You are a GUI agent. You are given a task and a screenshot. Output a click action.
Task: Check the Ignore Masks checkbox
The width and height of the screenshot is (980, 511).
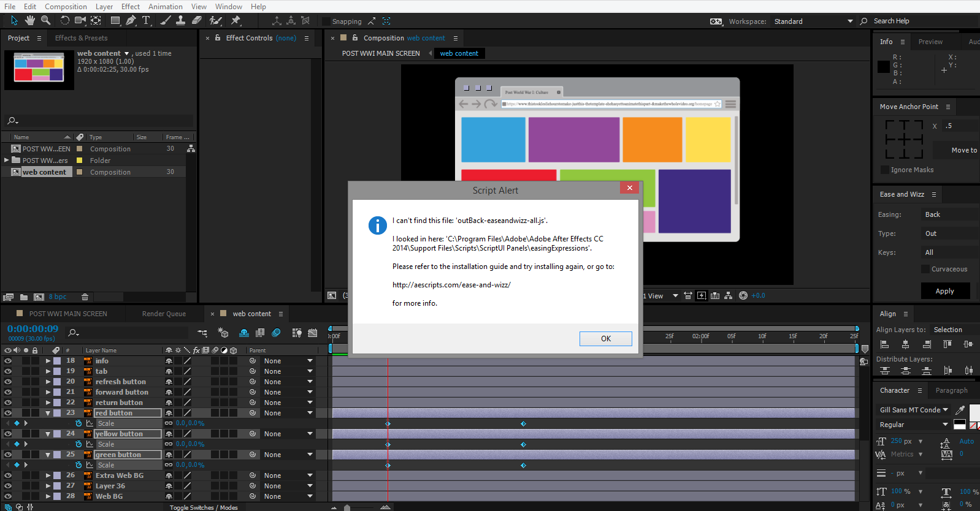(884, 170)
